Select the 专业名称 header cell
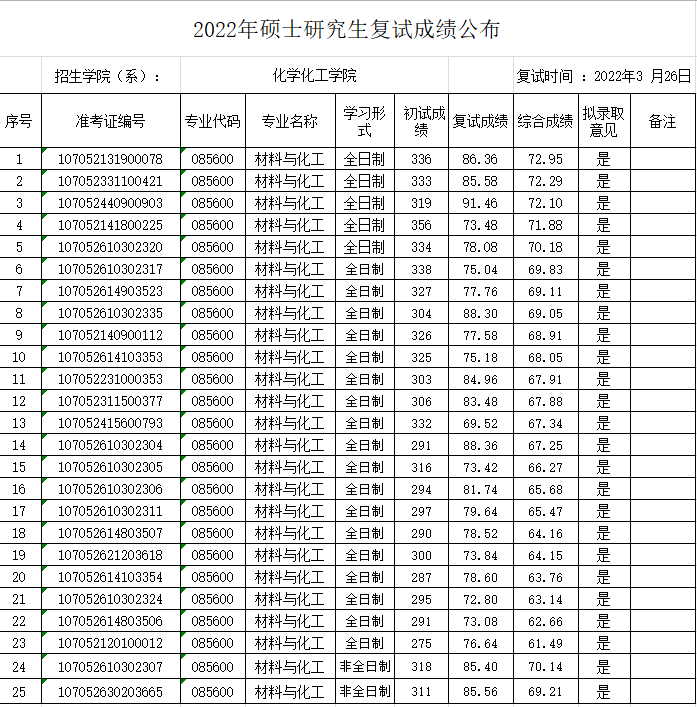 (289, 121)
